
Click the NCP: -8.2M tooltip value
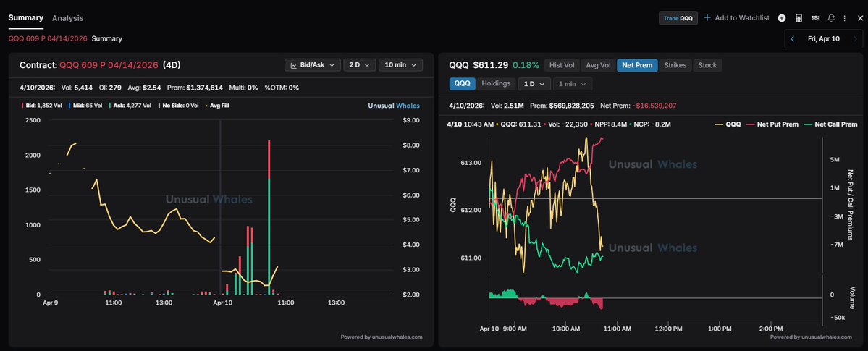[652, 124]
